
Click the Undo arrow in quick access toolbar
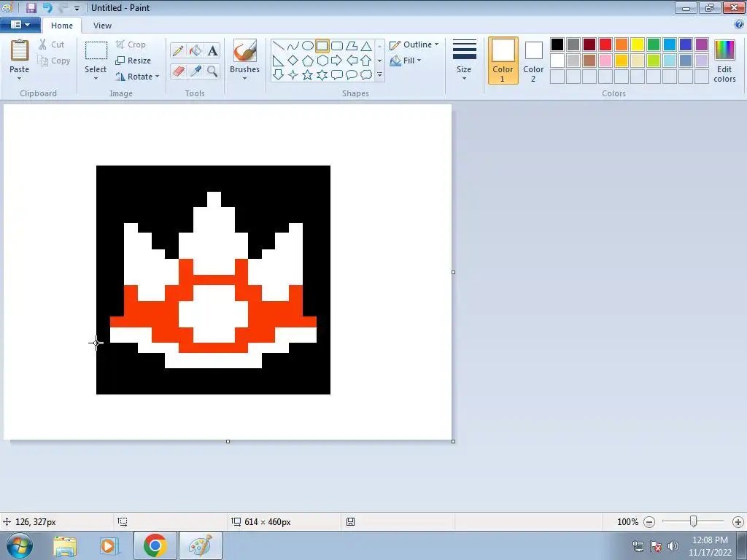click(47, 7)
